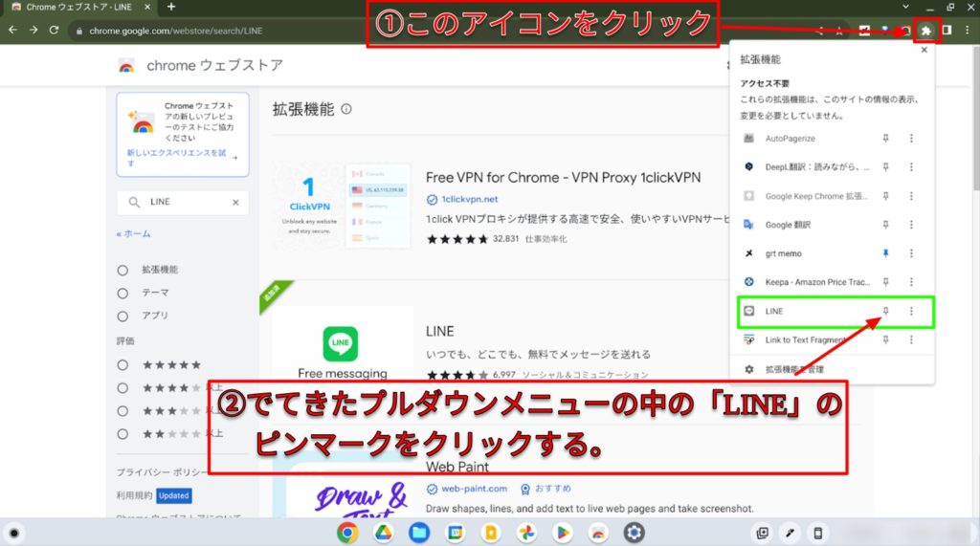Screen dimensions: 980x546
Task: Select the 拡張機能 radio filter
Action: [x=122, y=271]
